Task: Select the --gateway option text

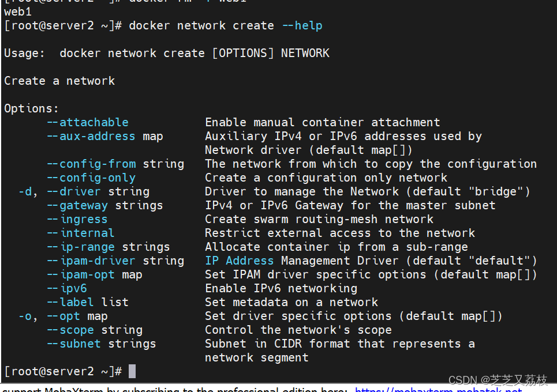Action: (77, 205)
